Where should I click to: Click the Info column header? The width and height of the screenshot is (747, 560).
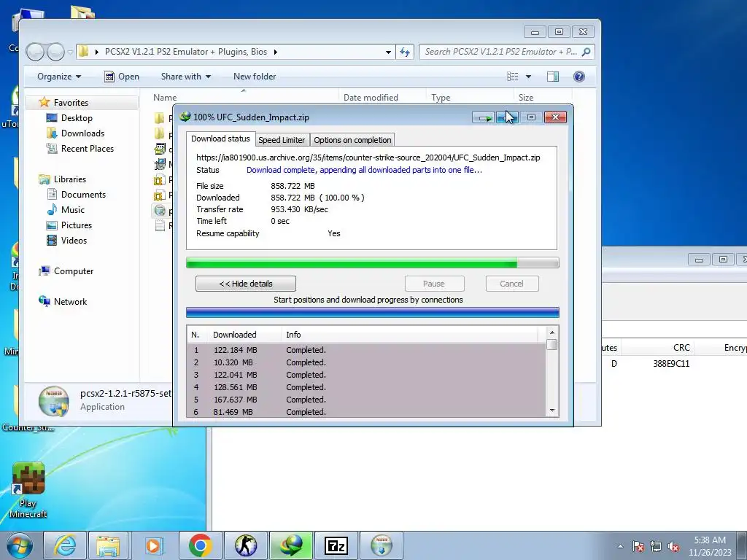tap(410, 335)
